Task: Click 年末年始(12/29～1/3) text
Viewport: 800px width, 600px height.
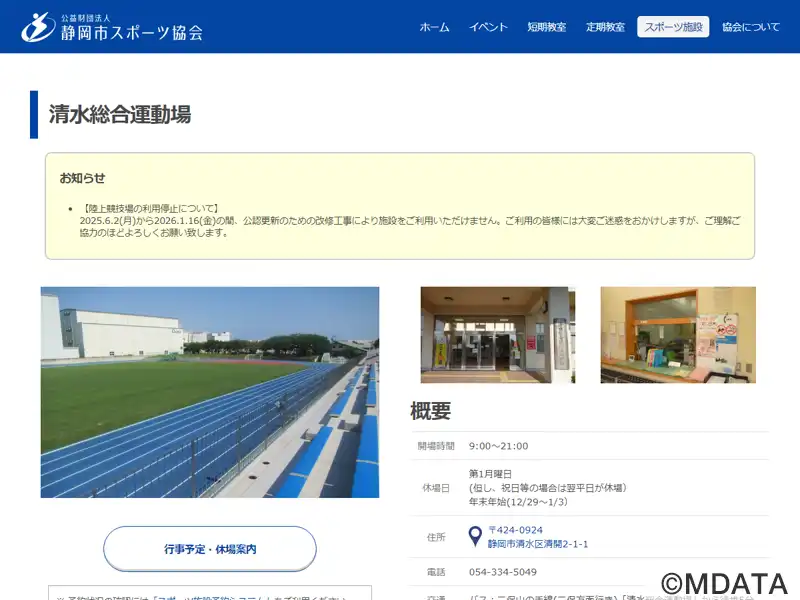Action: click(x=518, y=502)
